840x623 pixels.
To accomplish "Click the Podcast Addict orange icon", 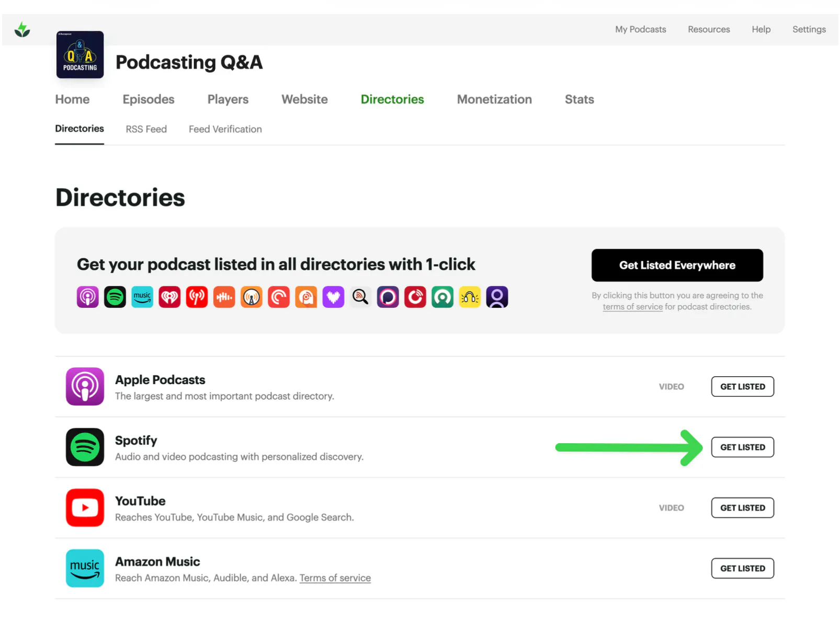I will click(306, 297).
